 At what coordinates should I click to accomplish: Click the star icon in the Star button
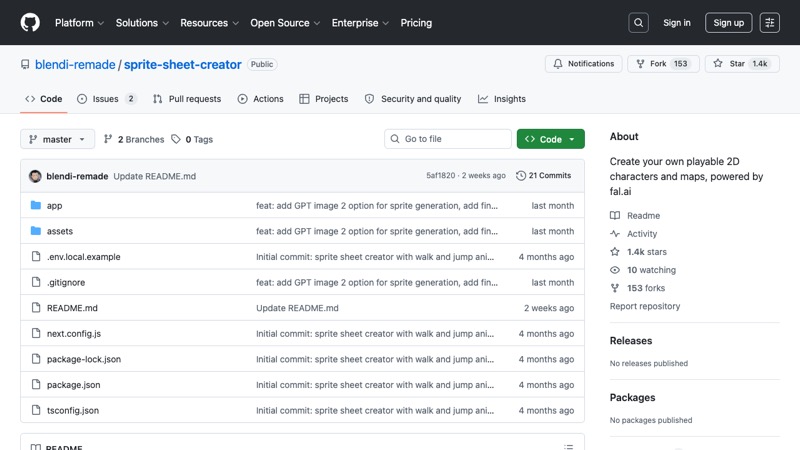pos(718,64)
